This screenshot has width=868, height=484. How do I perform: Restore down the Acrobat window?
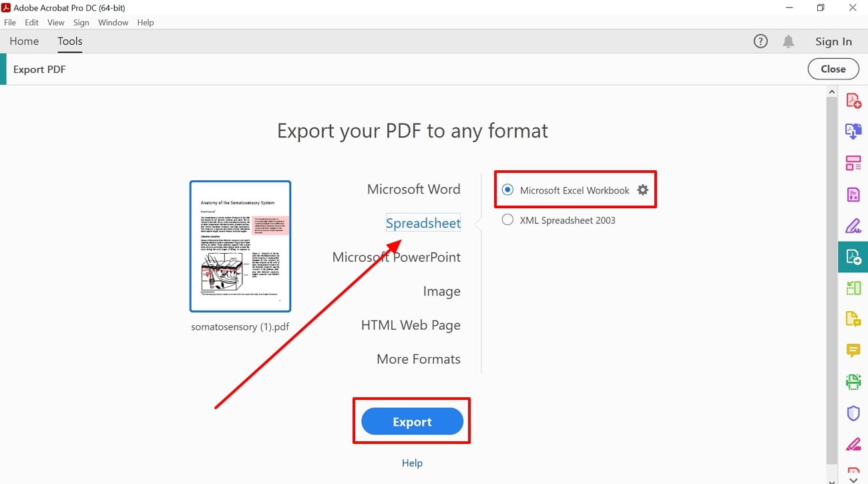click(821, 8)
